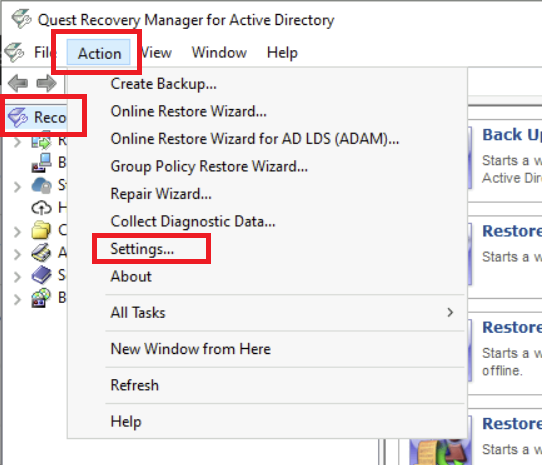Image resolution: width=542 pixels, height=465 pixels.
Task: Select About in the Action menu
Action: [x=267, y=276]
